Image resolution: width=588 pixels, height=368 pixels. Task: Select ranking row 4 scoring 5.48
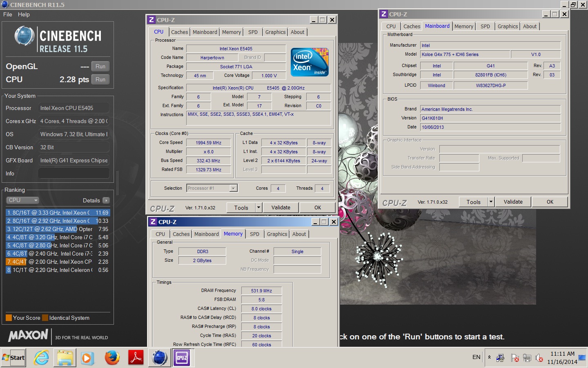coord(58,237)
